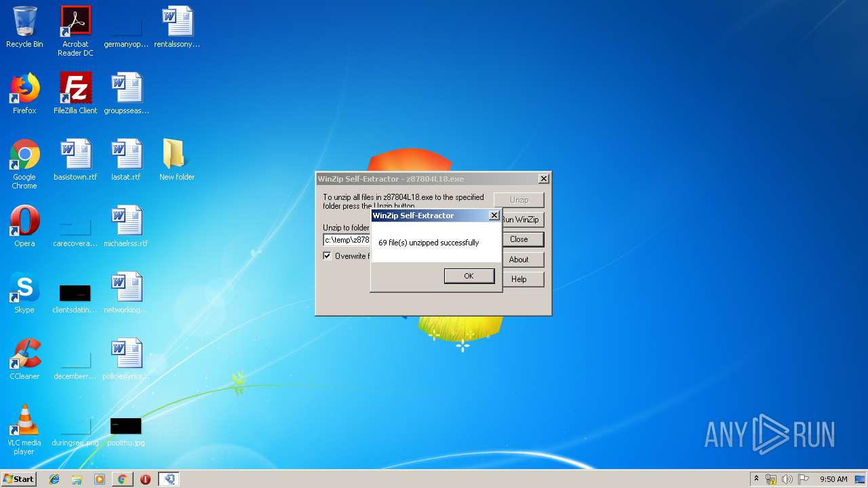Viewport: 868px width, 488px height.
Task: Show hidden tray icons arrow
Action: (756, 479)
